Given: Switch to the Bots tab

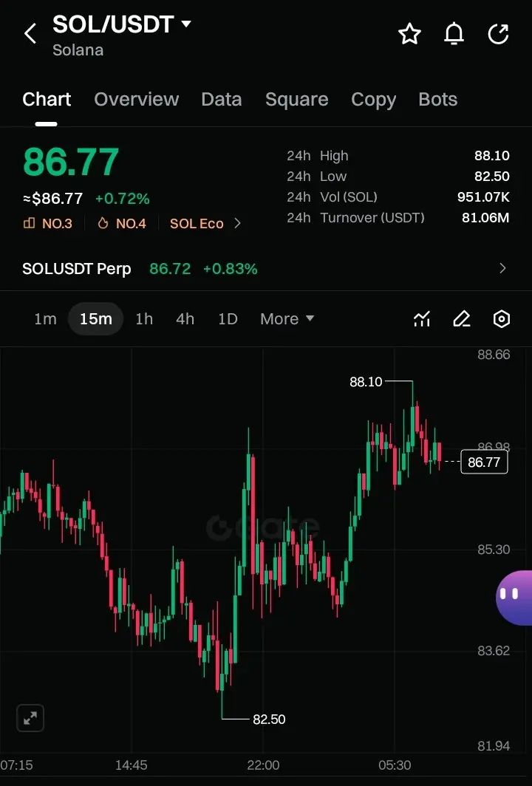Looking at the screenshot, I should [437, 99].
